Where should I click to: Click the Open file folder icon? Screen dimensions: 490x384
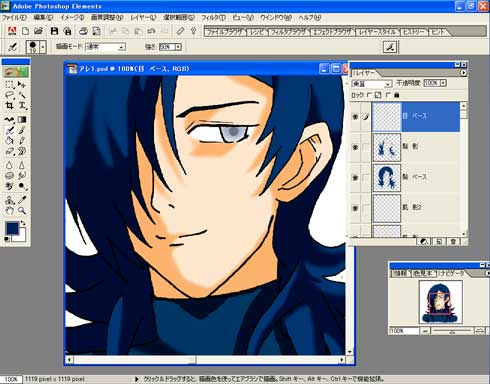click(x=39, y=31)
